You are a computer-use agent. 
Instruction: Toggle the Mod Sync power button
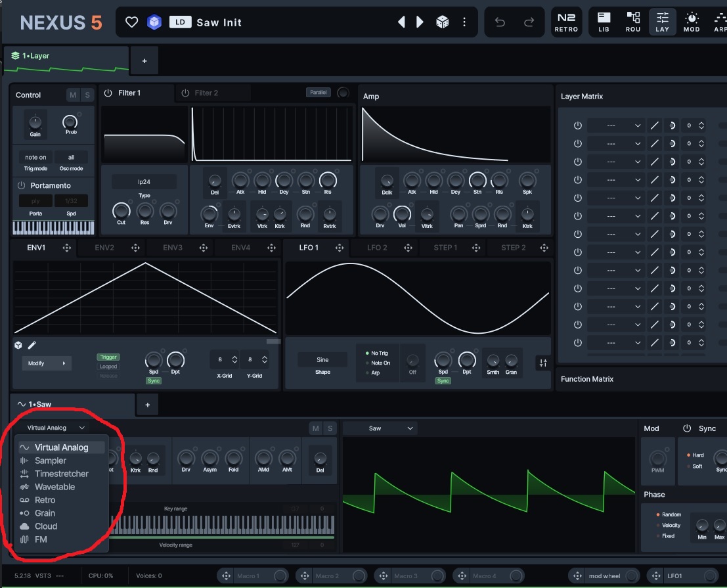pos(687,428)
